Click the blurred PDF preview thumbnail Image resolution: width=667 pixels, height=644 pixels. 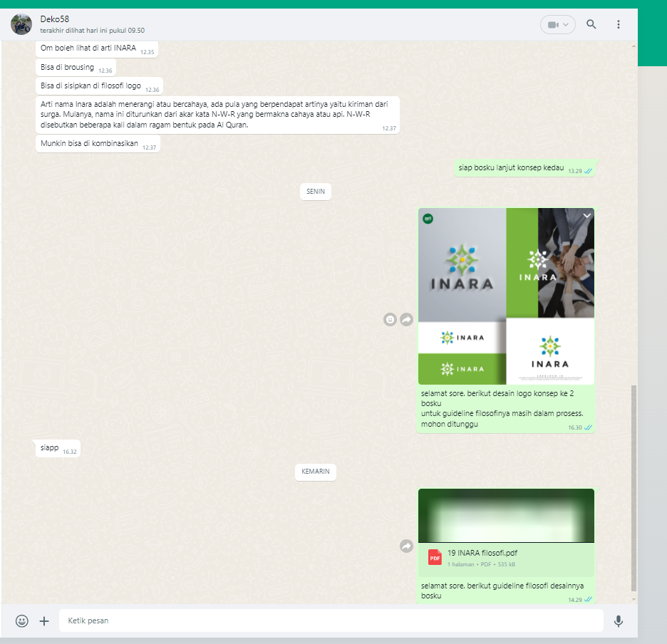(x=505, y=515)
